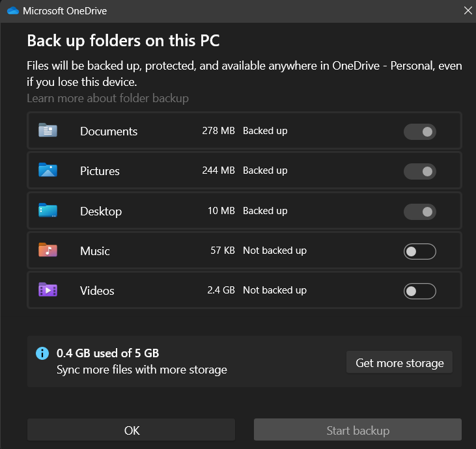Click the Start backup button
Image resolution: width=476 pixels, height=449 pixels.
pyautogui.click(x=357, y=430)
